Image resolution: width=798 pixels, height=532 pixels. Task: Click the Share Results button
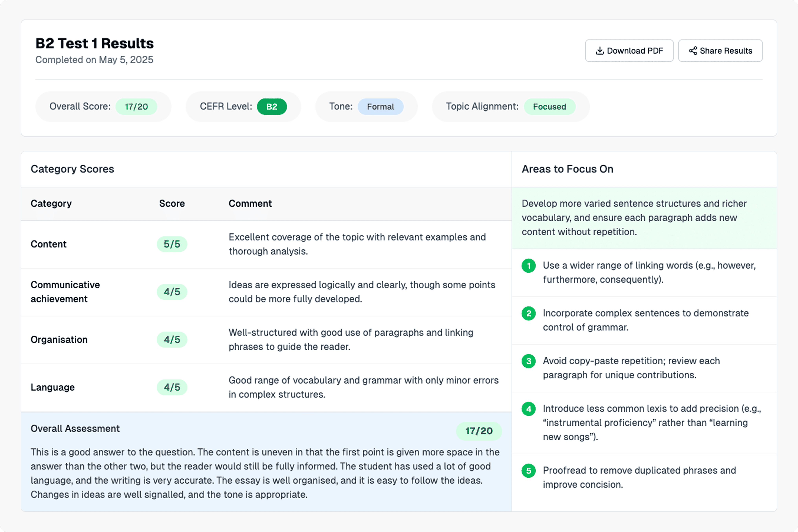(x=720, y=50)
